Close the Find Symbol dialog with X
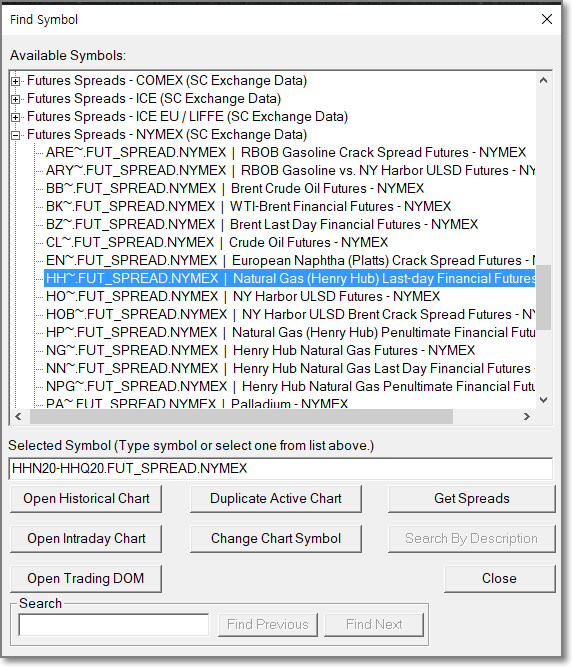The image size is (572, 667). pyautogui.click(x=546, y=19)
